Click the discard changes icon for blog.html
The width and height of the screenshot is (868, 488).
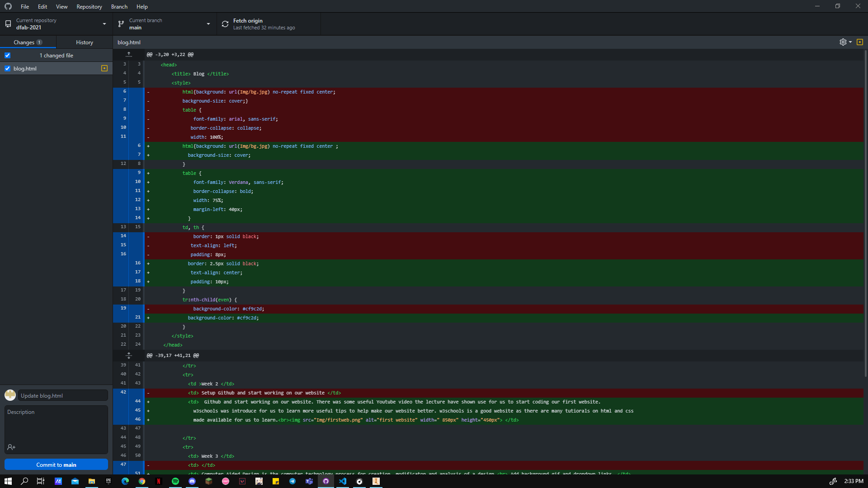pyautogui.click(x=104, y=69)
